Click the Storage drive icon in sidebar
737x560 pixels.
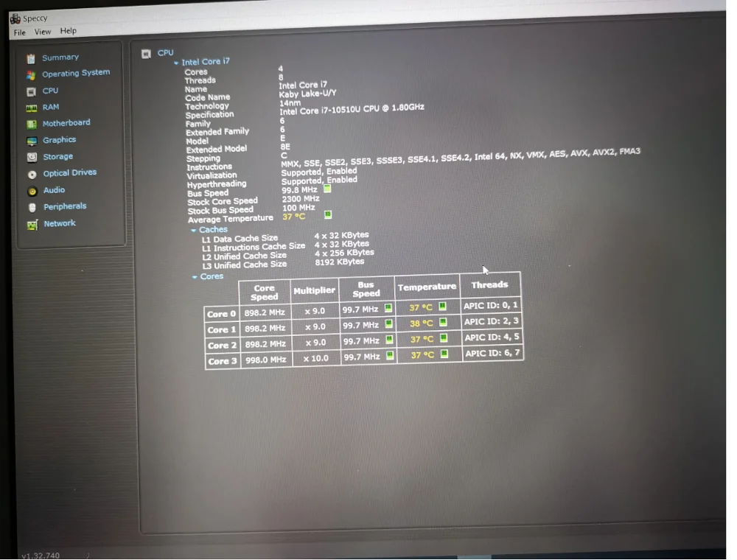[x=32, y=158]
